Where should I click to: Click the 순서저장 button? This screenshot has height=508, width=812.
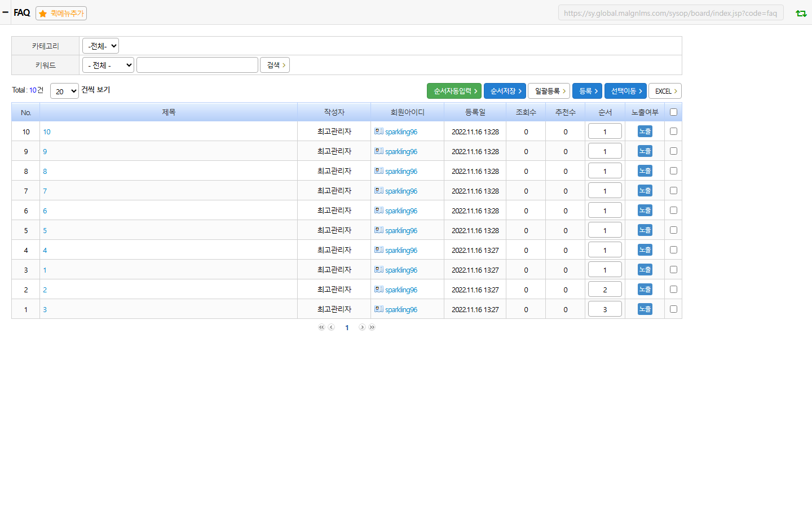(505, 91)
